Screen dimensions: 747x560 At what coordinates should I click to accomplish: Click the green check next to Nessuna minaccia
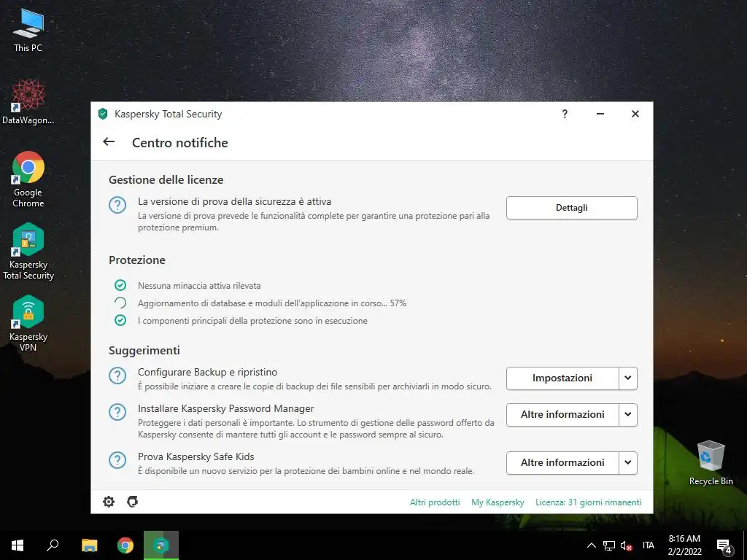120,285
